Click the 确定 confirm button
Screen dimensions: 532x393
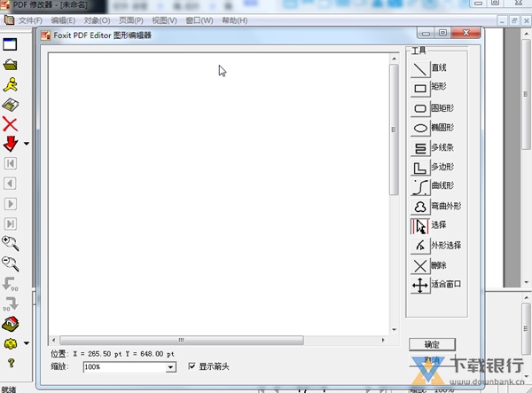click(x=432, y=344)
